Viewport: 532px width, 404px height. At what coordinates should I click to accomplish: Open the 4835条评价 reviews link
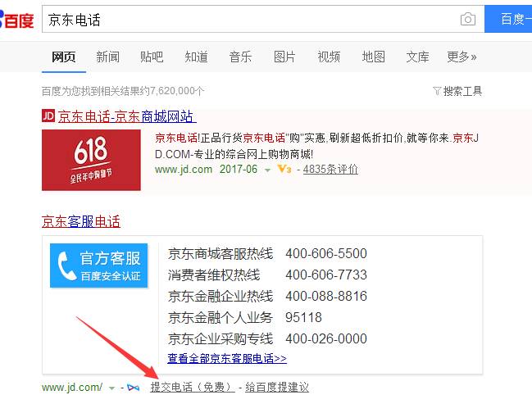[x=330, y=169]
